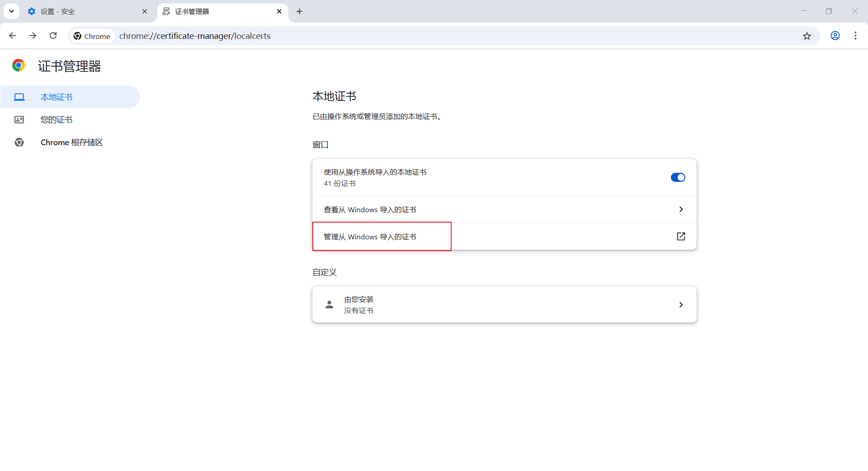Click the browser back arrow

pos(13,36)
